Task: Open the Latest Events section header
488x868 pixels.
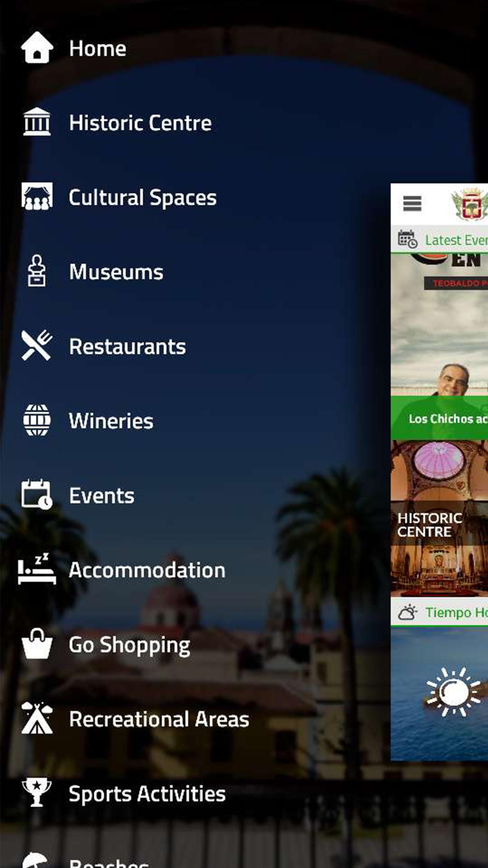Action: 439,239
